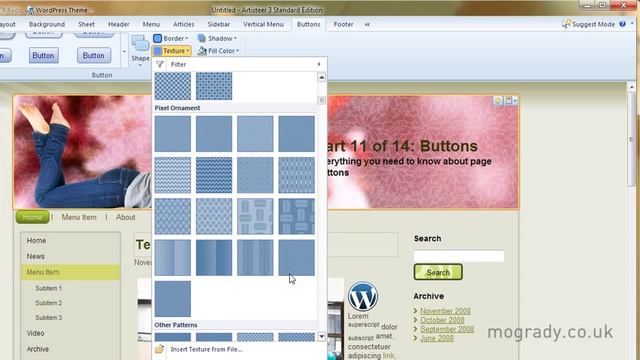
Task: Click the Filter funnel icon
Action: click(160, 64)
